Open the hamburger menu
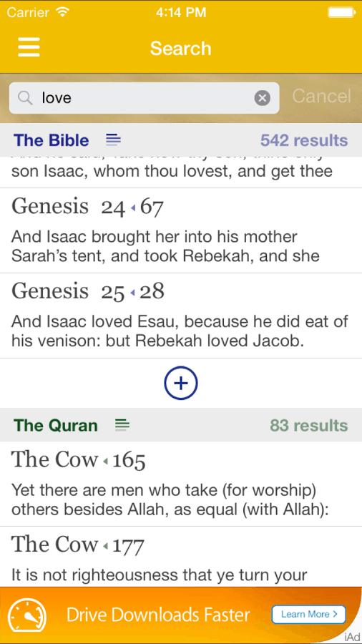This screenshot has height=644, width=362. [x=29, y=47]
